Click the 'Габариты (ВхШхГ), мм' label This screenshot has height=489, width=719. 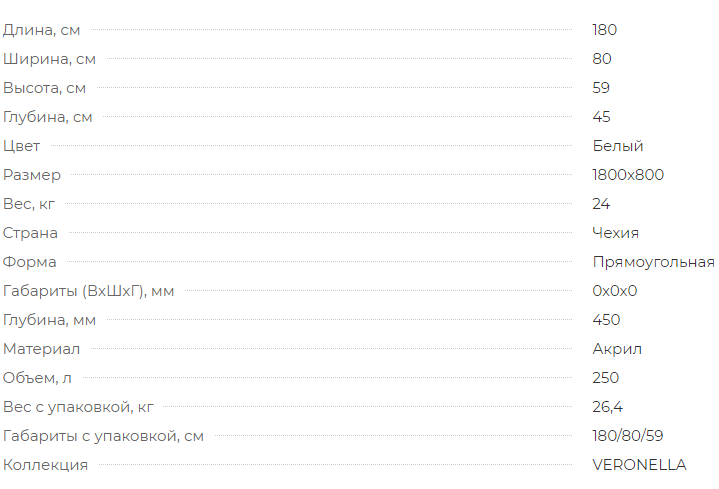click(x=88, y=291)
